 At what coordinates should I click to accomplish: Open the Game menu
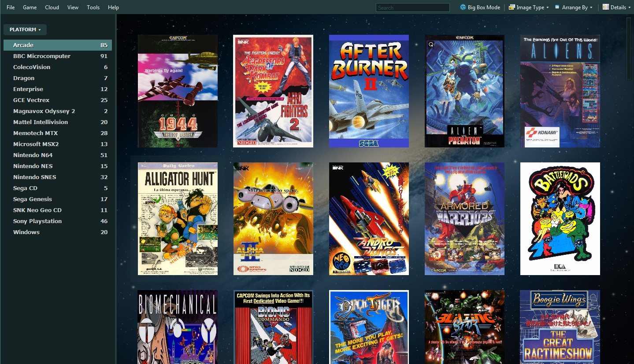(30, 7)
